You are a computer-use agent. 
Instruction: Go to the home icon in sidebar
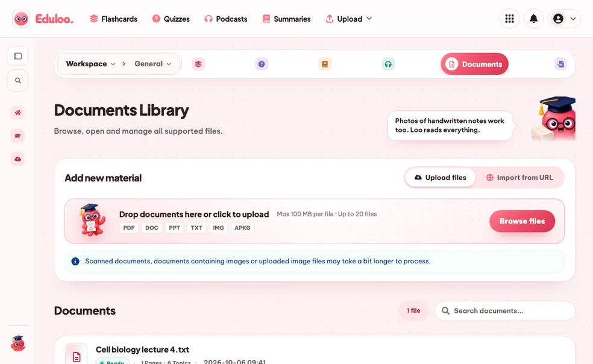pos(17,113)
